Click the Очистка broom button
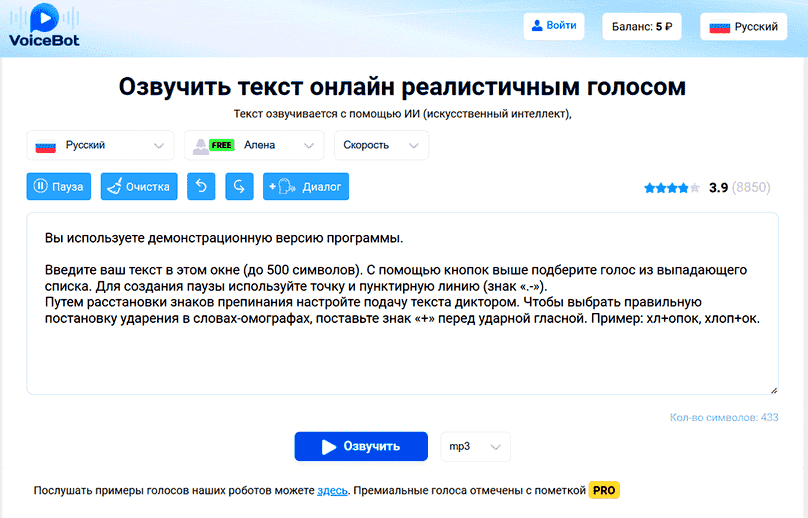Screen dimensions: 808x518 pyautogui.click(x=140, y=186)
